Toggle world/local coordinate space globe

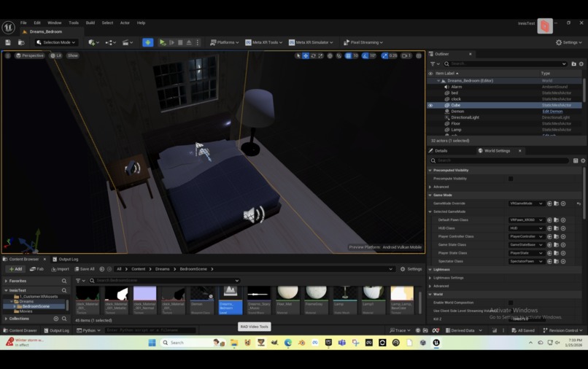[x=330, y=55]
